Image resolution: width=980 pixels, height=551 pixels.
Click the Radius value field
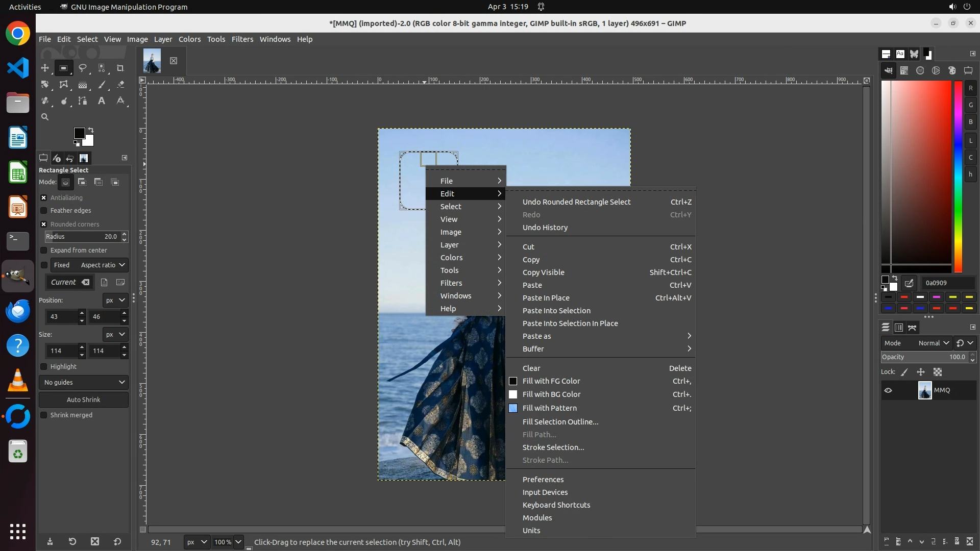[x=82, y=237]
